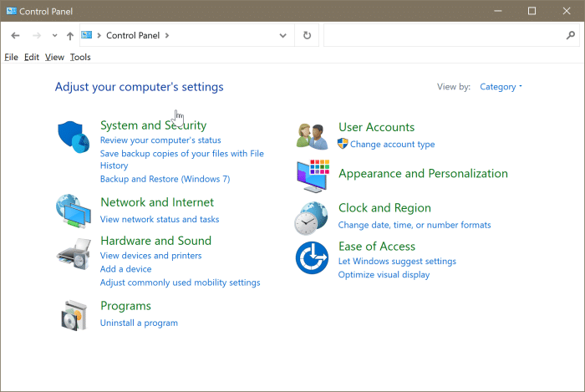
Task: Open the Programs disc box icon
Action: [74, 316]
